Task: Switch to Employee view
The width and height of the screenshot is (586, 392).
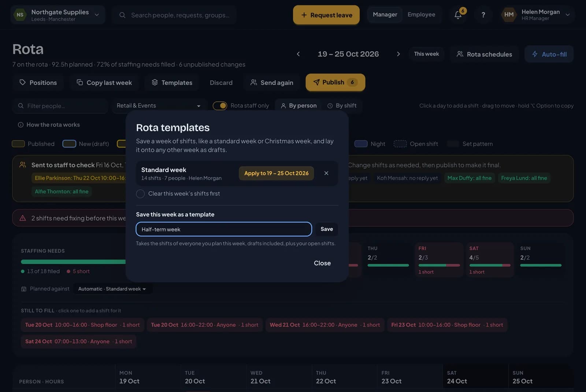Action: [421, 15]
